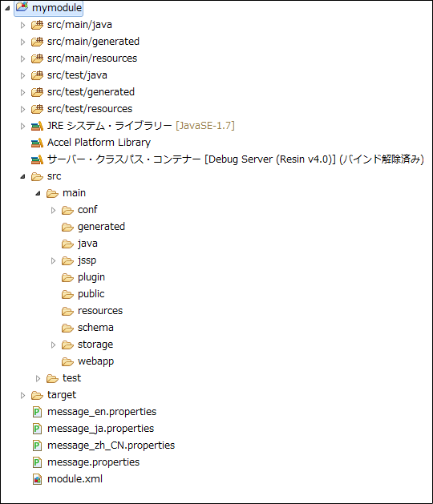Select the target folder label
This screenshot has height=504, width=433.
coord(62,395)
